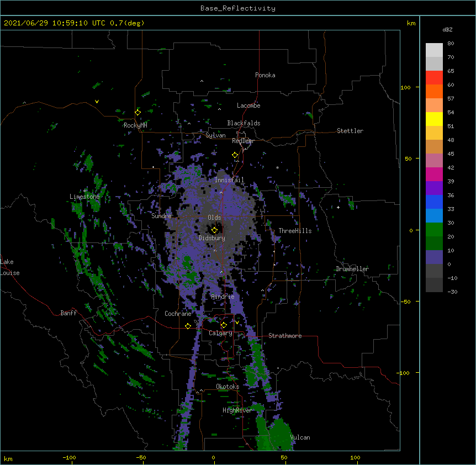Click the Sundre label

(x=161, y=216)
